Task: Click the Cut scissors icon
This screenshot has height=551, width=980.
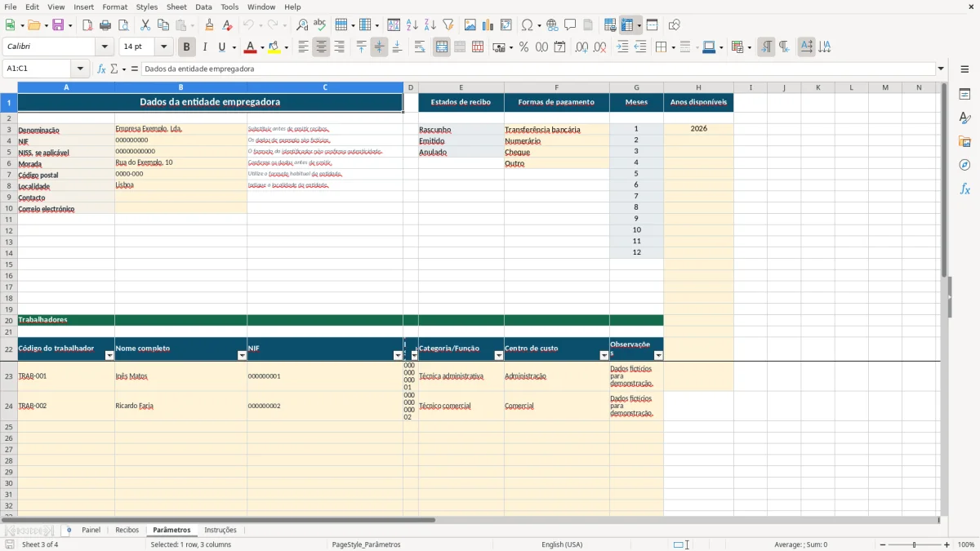Action: 145,25
